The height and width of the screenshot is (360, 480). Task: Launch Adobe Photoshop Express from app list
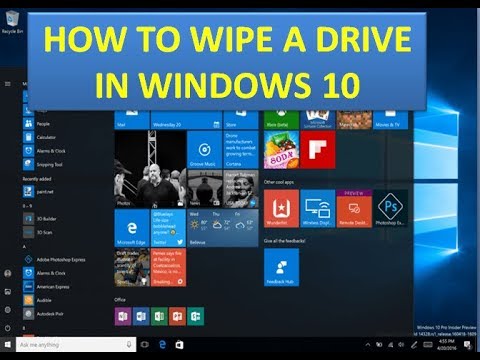pos(61,259)
